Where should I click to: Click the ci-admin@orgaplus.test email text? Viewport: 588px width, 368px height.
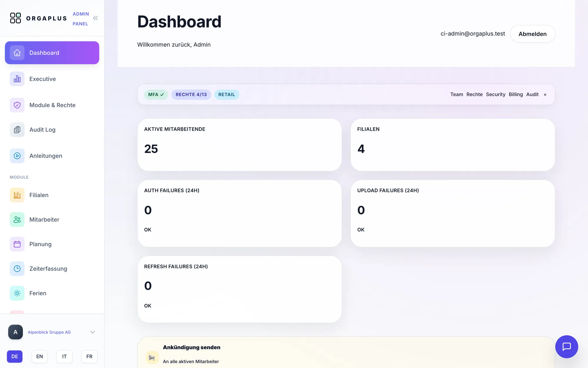(x=473, y=34)
